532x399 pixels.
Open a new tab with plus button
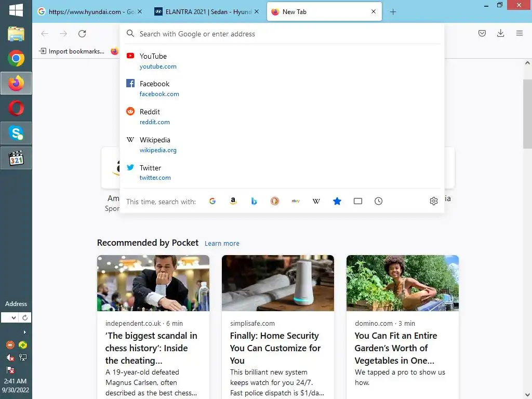point(393,12)
